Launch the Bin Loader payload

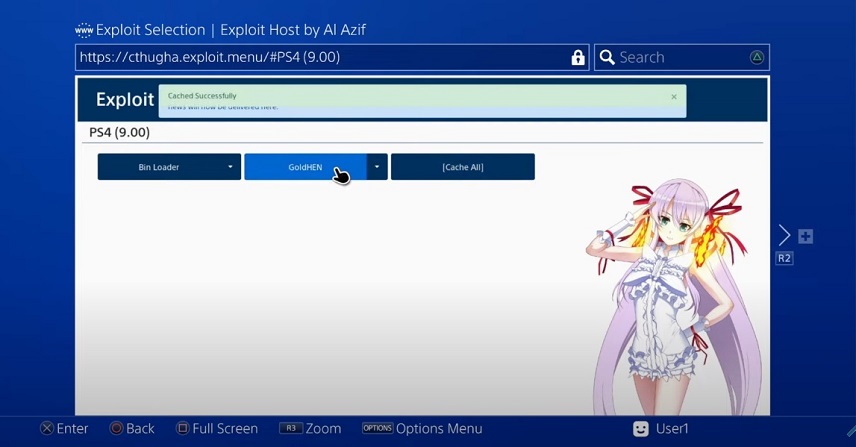click(x=158, y=167)
